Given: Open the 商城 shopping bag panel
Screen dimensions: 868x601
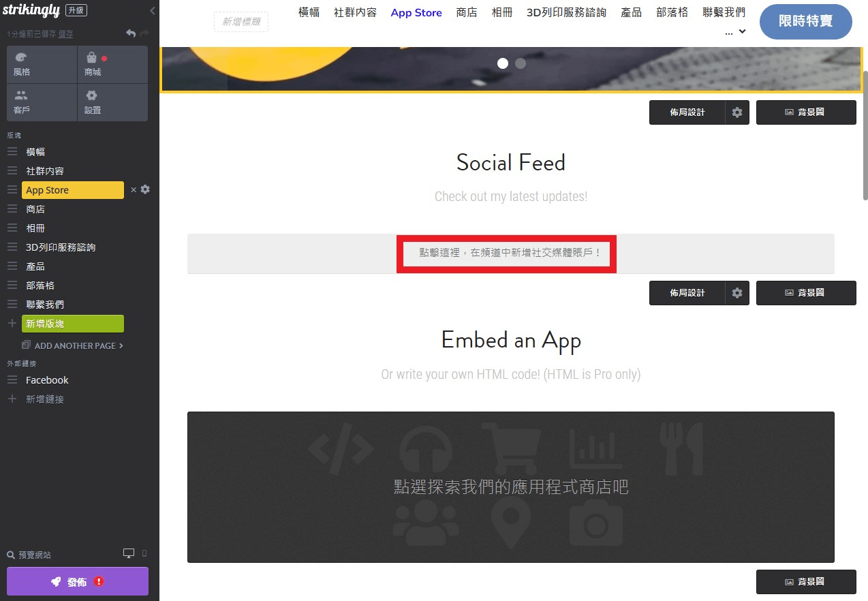Looking at the screenshot, I should [112, 65].
